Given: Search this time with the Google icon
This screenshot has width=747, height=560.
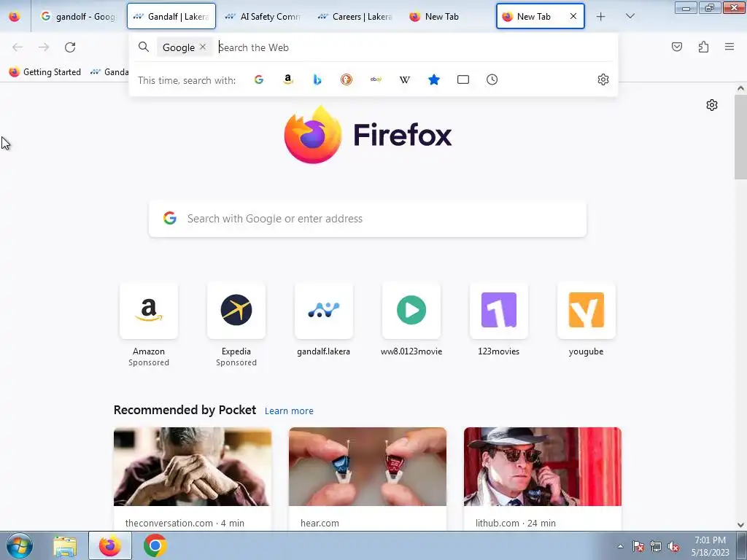Looking at the screenshot, I should coord(259,79).
